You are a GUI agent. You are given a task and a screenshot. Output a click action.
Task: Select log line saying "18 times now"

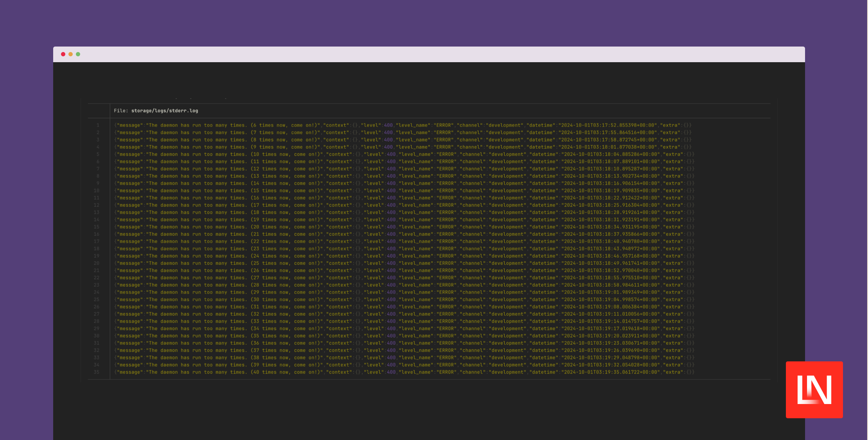click(x=404, y=212)
